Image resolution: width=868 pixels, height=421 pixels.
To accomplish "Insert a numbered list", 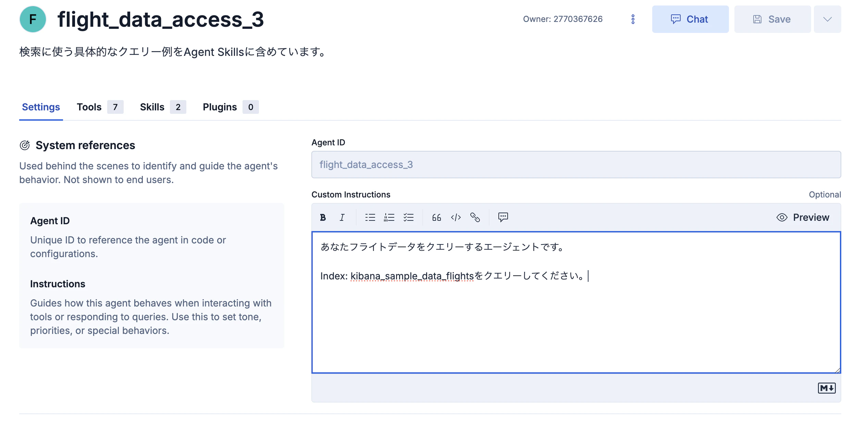I will 389,217.
